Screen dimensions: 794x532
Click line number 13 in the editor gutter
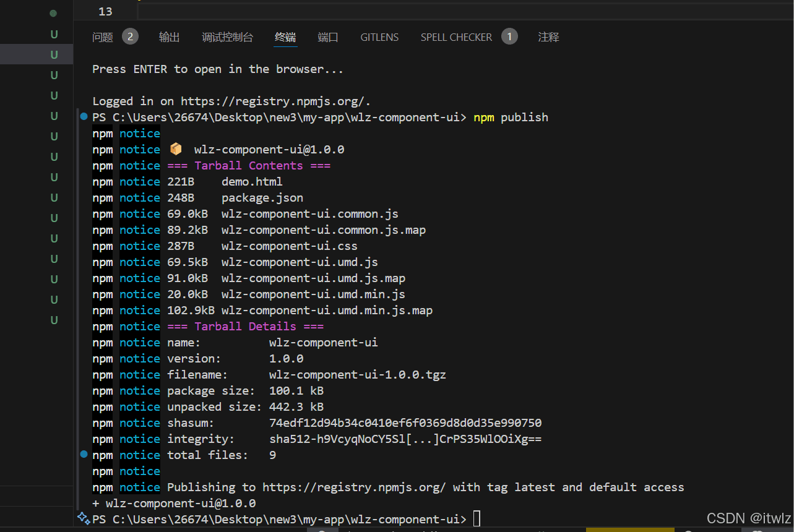[105, 11]
